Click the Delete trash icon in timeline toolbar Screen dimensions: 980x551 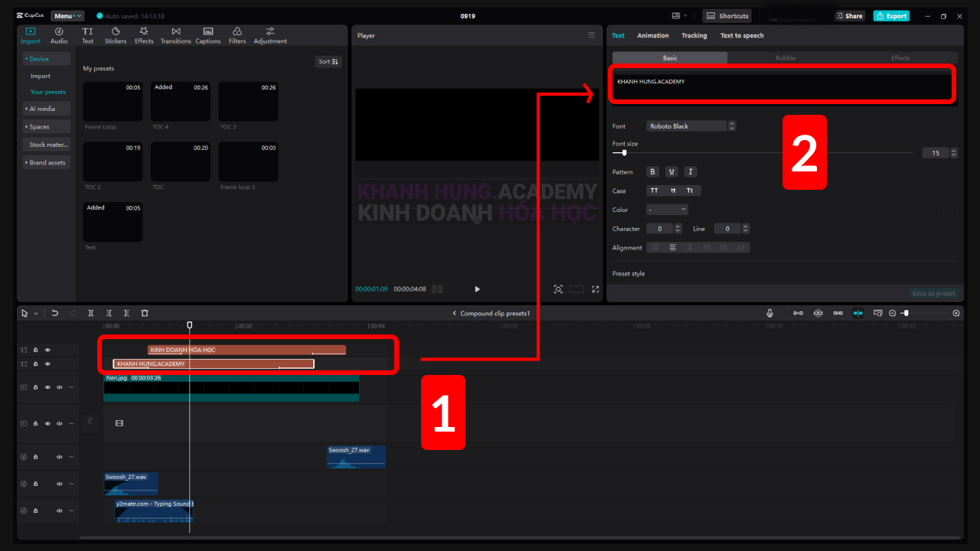point(145,313)
